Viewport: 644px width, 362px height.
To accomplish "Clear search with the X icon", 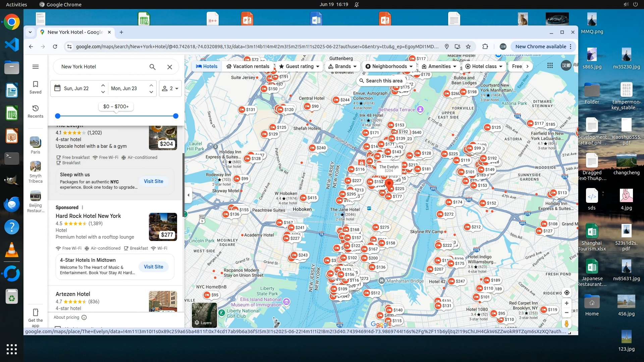I will coord(170,67).
